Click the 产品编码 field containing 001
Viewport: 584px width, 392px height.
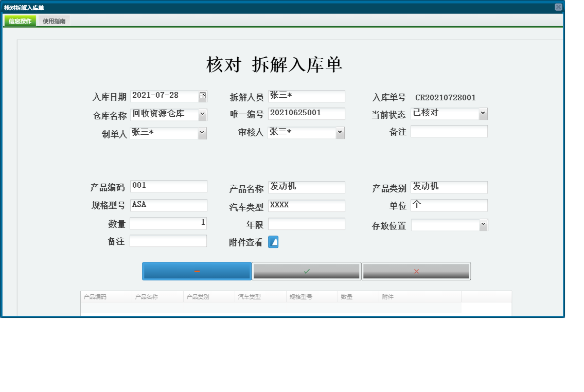coord(169,186)
